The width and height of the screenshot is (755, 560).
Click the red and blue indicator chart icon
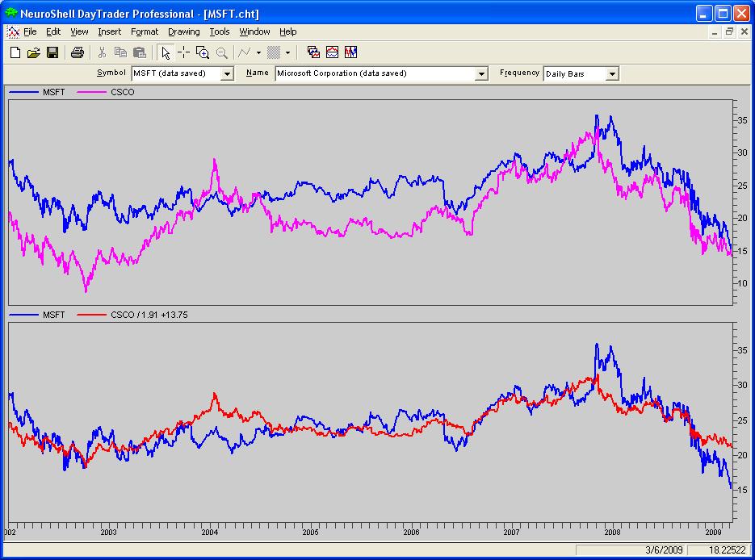click(332, 52)
